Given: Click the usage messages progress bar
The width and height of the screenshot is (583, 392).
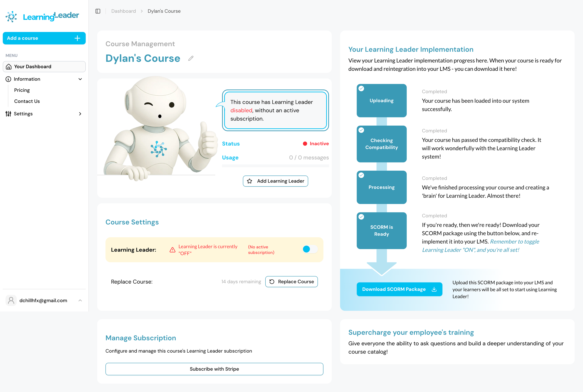Looking at the screenshot, I should click(x=275, y=166).
